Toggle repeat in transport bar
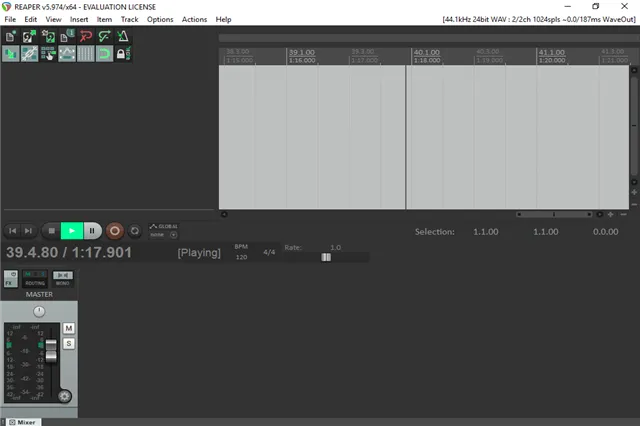The height and width of the screenshot is (426, 640). [135, 231]
